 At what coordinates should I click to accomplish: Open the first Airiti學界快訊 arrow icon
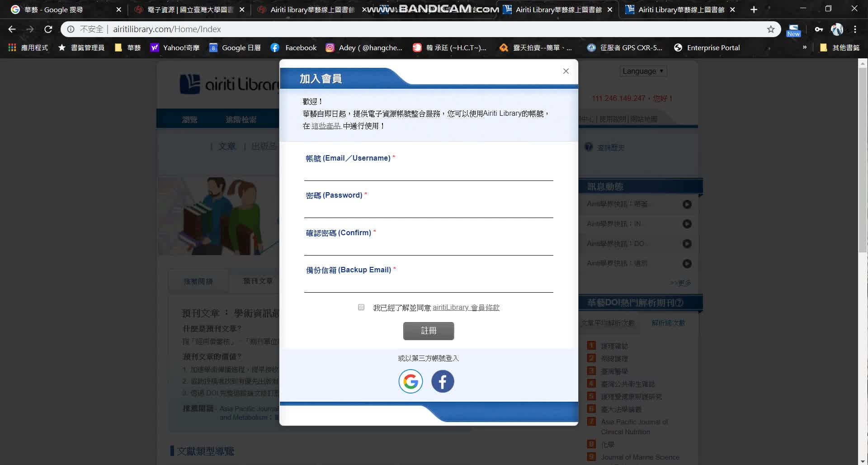pos(687,204)
